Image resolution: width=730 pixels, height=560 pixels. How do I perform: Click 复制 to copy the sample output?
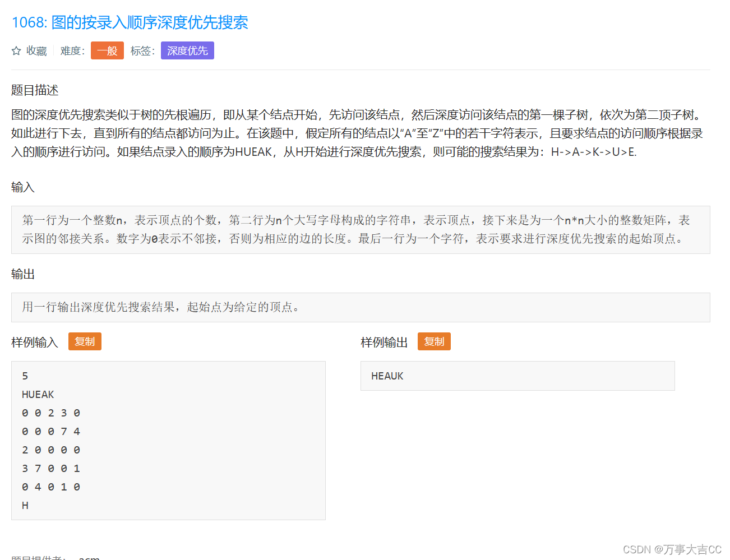pos(434,341)
